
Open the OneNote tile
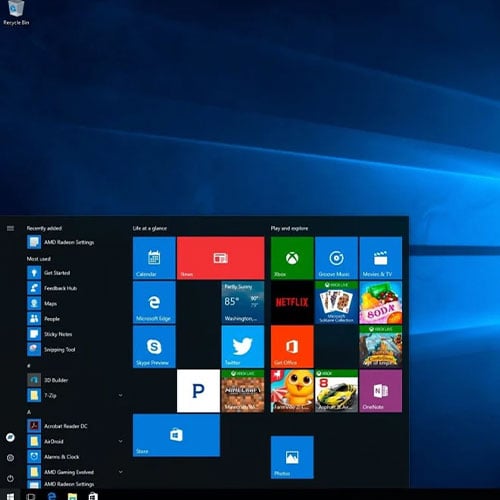(381, 391)
